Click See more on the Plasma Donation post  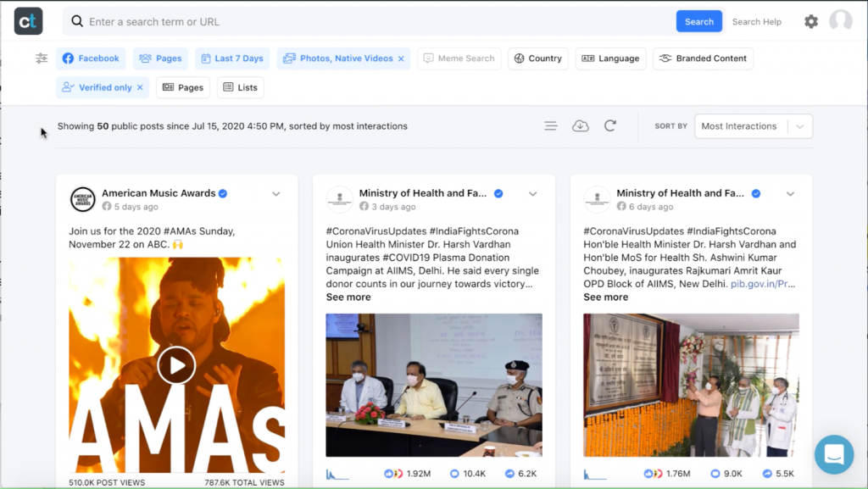[x=348, y=297]
